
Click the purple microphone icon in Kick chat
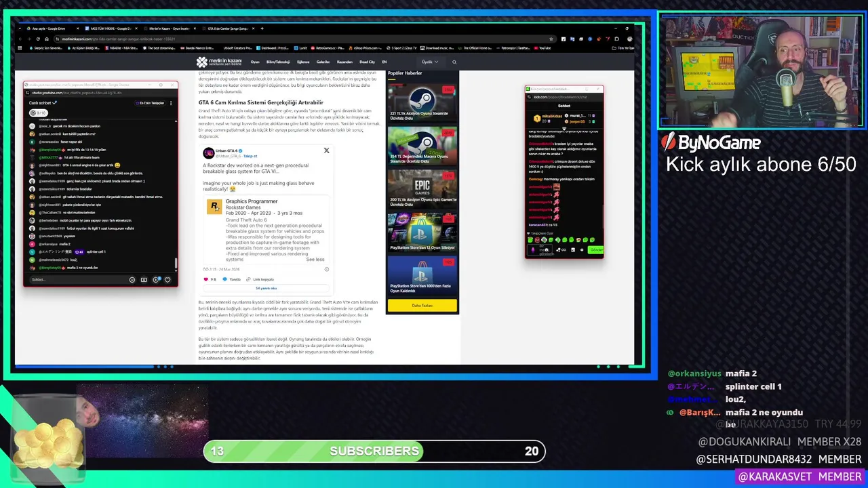tap(532, 250)
